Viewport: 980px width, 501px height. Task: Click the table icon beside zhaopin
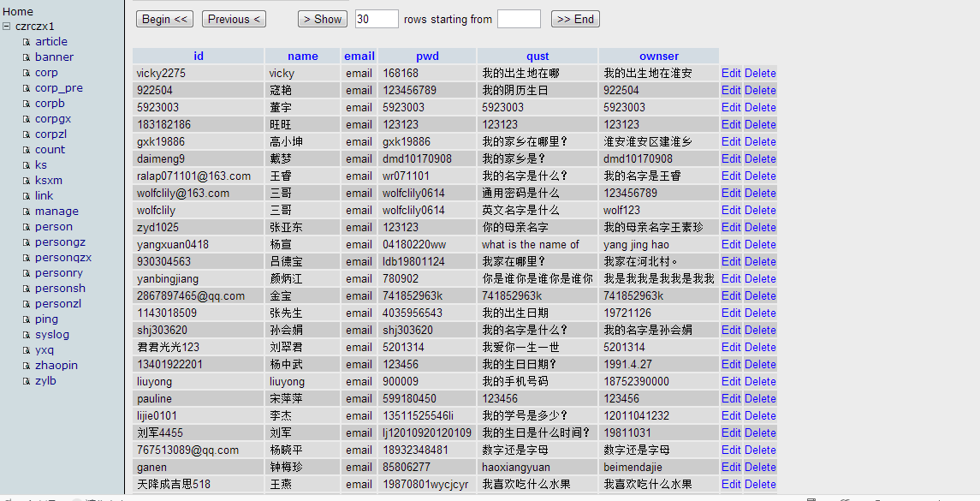click(27, 366)
